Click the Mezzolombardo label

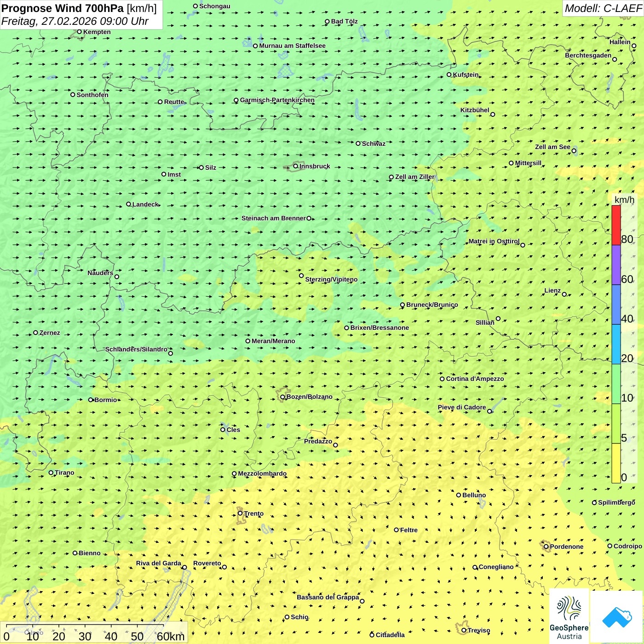(262, 473)
